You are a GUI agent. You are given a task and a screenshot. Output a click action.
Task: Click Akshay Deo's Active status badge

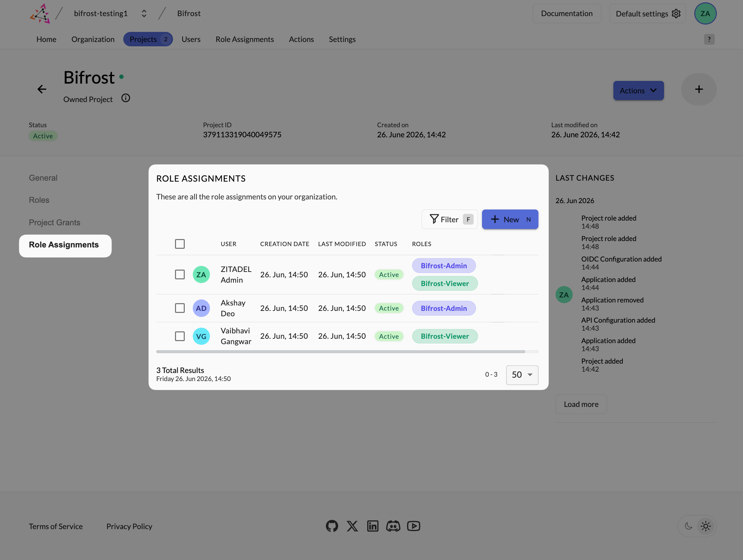click(389, 308)
